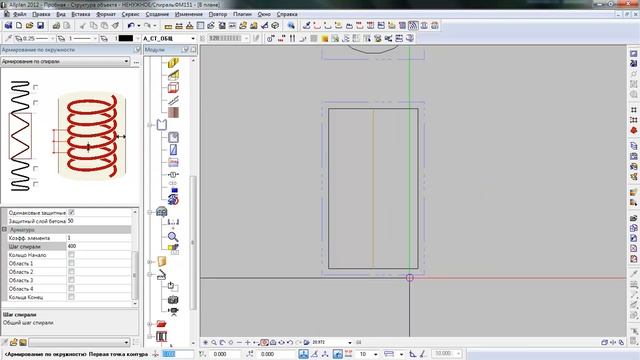
Task: Click zoom magnifier in viewport toolbar
Action: pos(214,342)
